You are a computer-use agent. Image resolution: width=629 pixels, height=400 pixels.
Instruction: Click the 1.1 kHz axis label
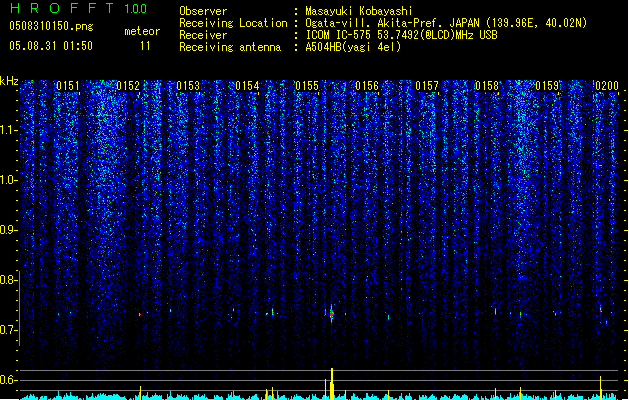tap(8, 130)
